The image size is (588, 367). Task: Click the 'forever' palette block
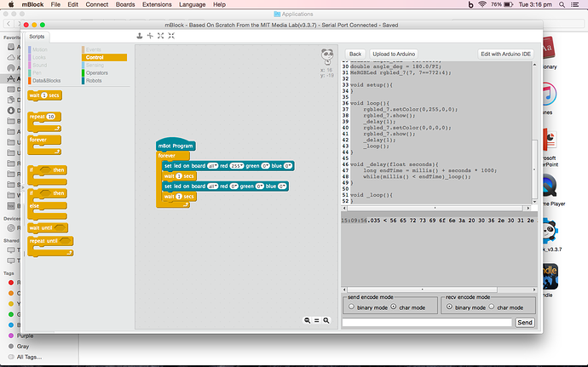pyautogui.click(x=44, y=145)
